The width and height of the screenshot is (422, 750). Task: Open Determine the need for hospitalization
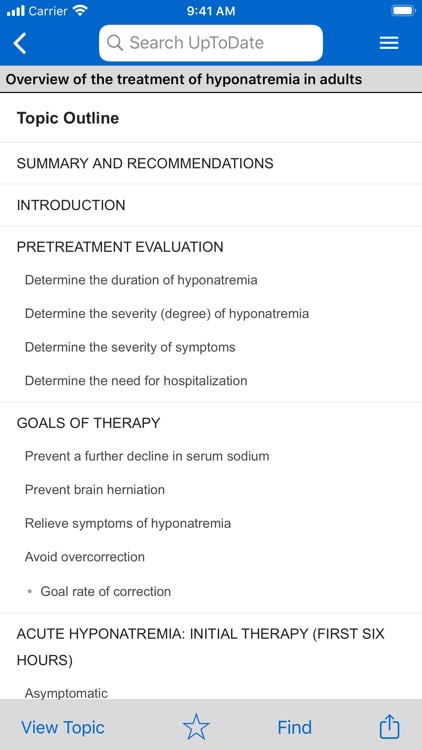pyautogui.click(x=136, y=381)
